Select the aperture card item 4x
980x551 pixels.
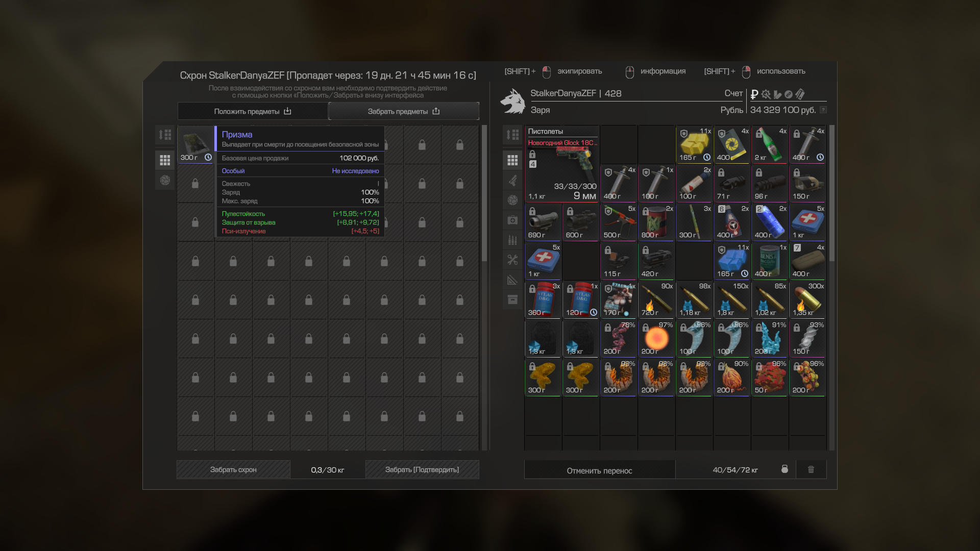(x=732, y=144)
